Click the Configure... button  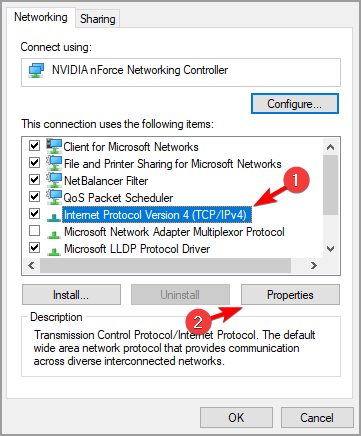(x=295, y=104)
